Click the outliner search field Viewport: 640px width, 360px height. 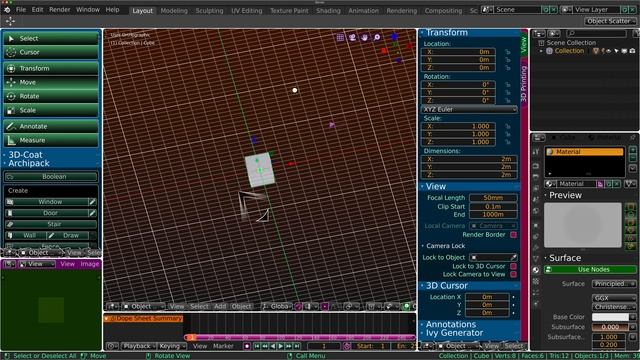597,33
